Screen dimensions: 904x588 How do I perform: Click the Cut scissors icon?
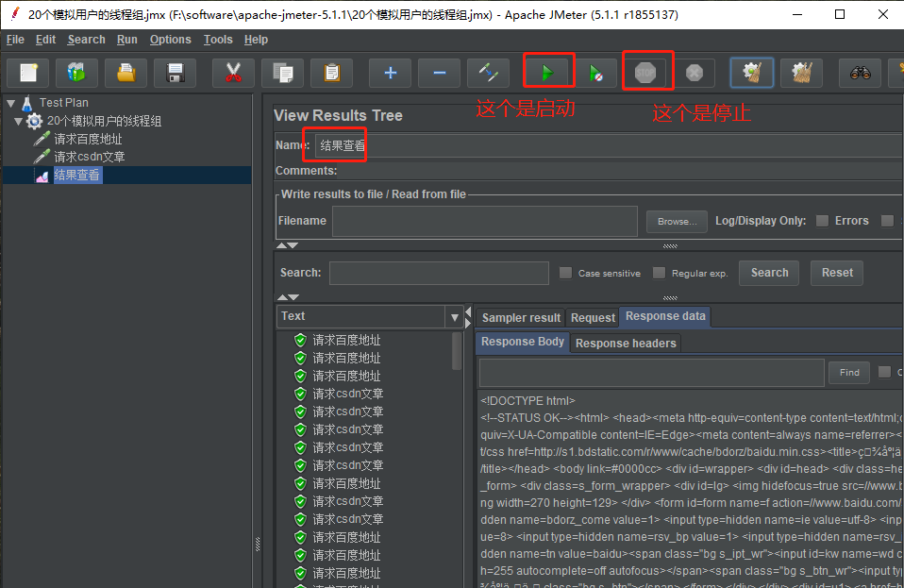[x=233, y=74]
